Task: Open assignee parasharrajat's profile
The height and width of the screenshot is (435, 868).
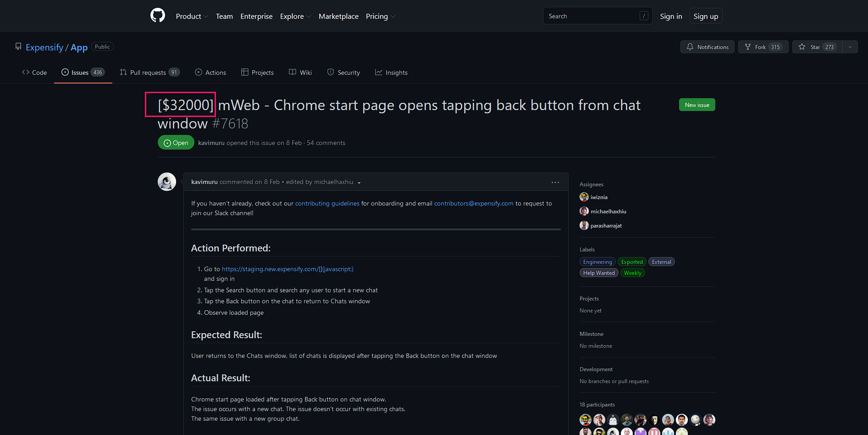Action: click(606, 226)
